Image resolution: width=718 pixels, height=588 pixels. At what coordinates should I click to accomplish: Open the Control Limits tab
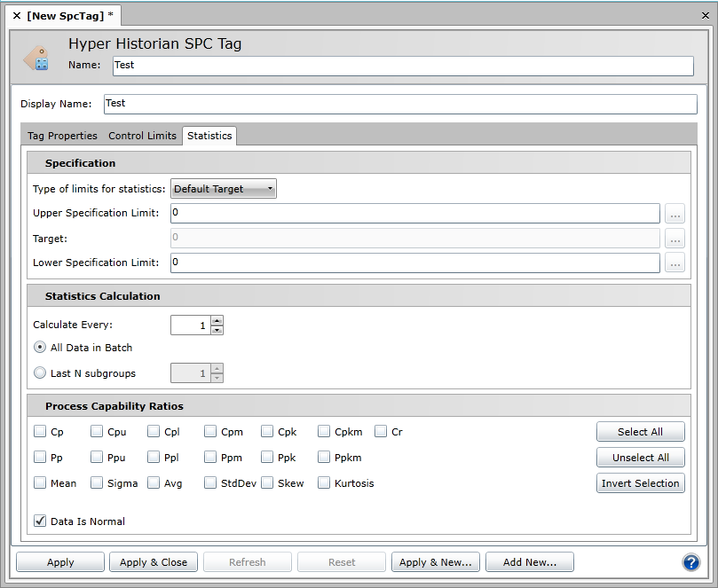click(x=142, y=136)
